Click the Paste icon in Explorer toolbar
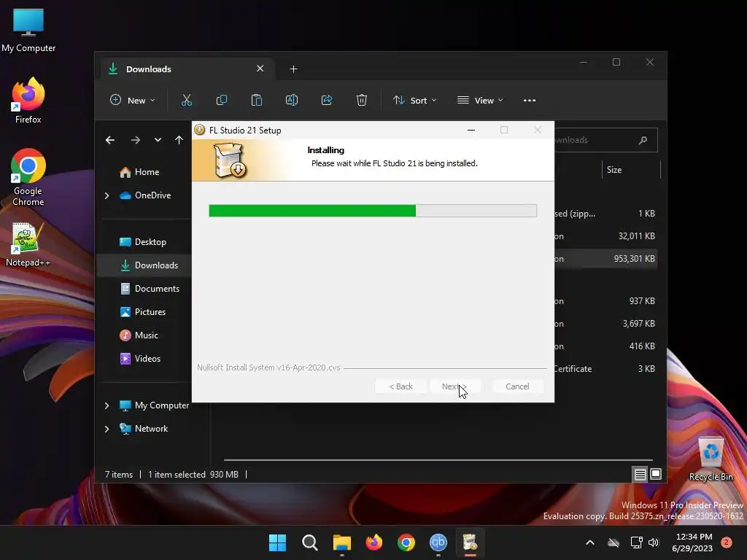The width and height of the screenshot is (747, 560). click(x=257, y=100)
